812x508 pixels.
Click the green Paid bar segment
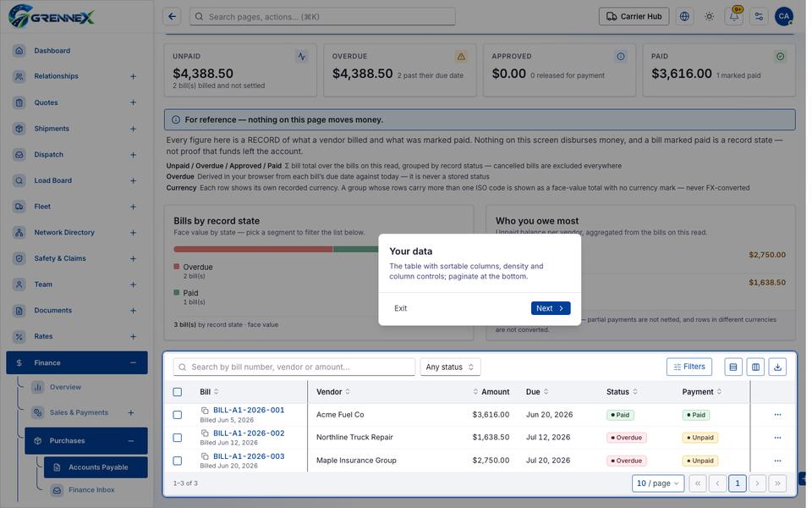tap(356, 249)
